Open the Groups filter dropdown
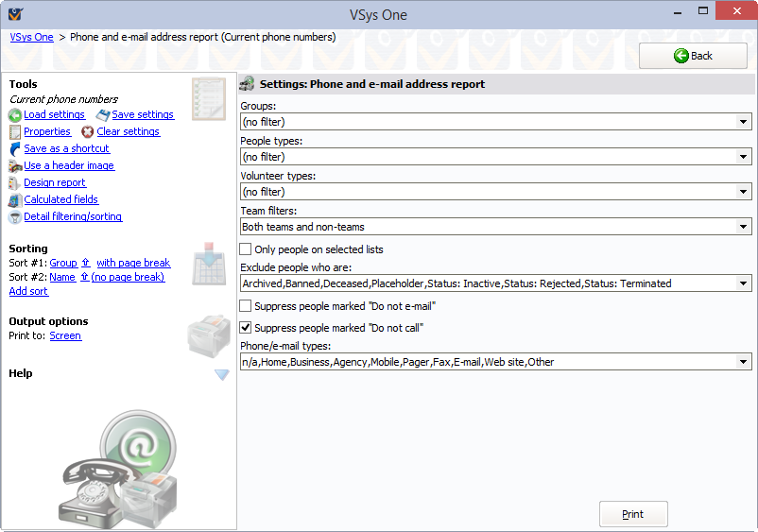Viewport: 758px width, 532px height. coord(744,122)
